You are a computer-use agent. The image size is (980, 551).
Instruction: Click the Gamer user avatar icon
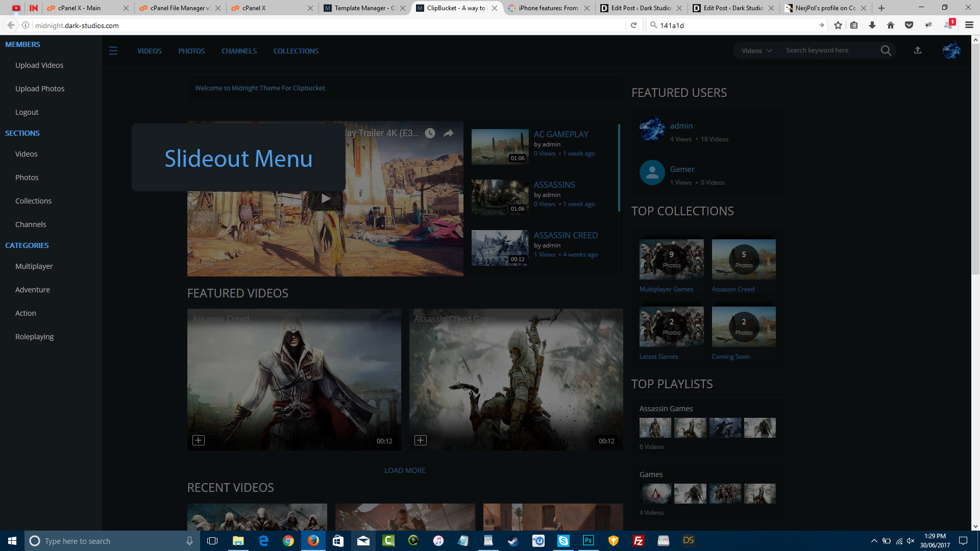[x=652, y=172]
